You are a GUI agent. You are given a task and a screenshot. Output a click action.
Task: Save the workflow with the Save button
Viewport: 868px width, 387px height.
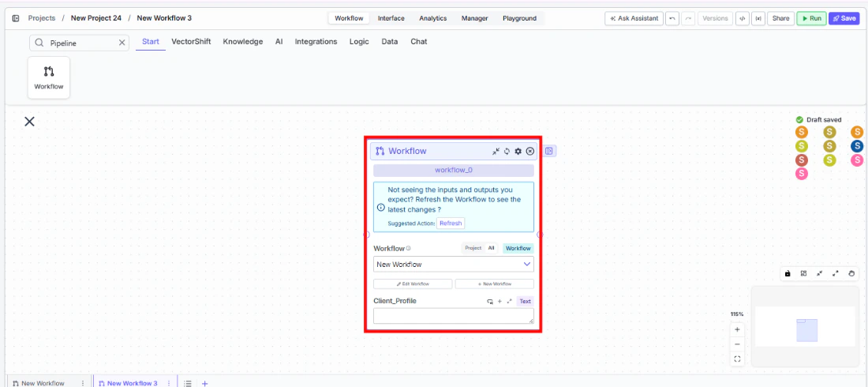(844, 18)
